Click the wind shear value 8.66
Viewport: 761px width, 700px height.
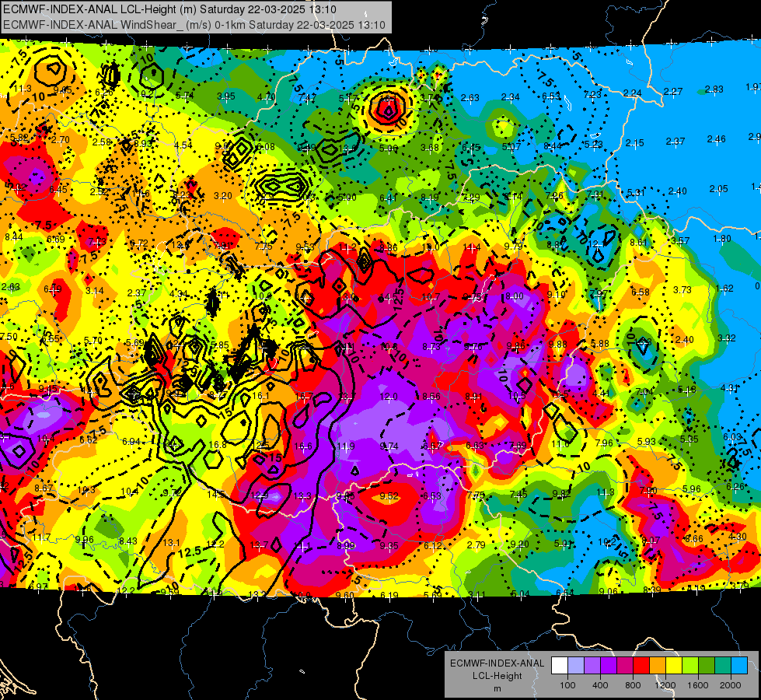click(x=694, y=538)
